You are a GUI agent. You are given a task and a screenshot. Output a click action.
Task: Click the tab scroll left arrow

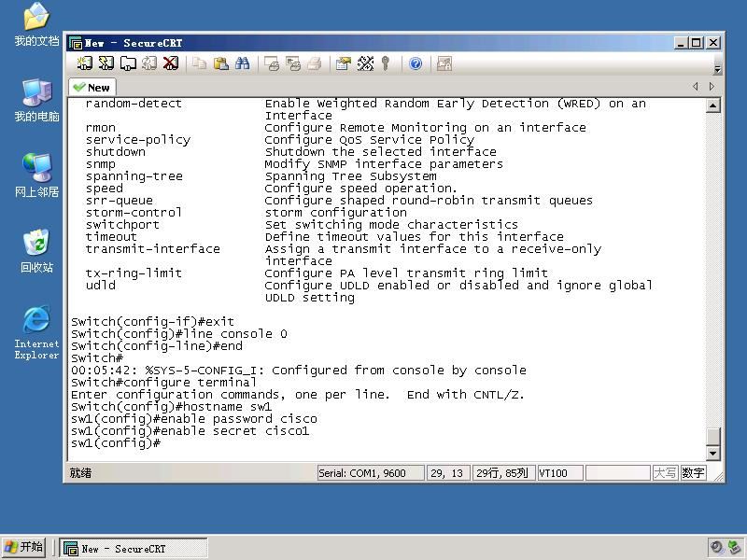(x=695, y=86)
